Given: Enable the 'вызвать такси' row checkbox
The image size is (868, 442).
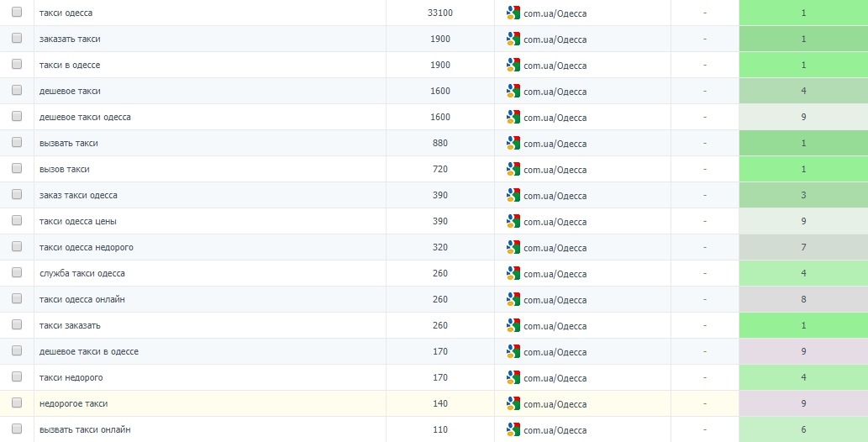Looking at the screenshot, I should (x=17, y=142).
